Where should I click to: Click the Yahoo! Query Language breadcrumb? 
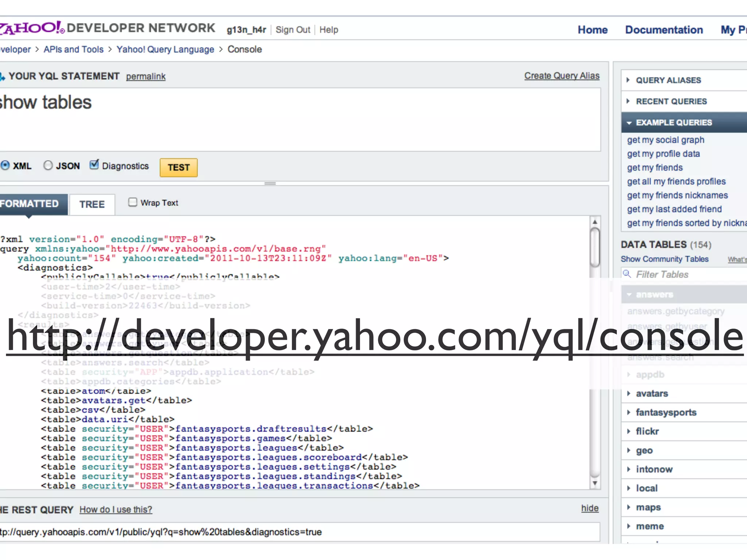tap(166, 50)
